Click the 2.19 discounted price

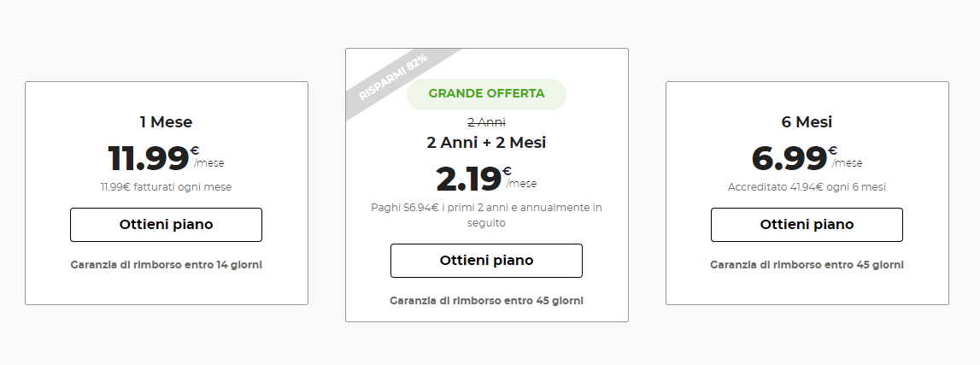tap(468, 179)
